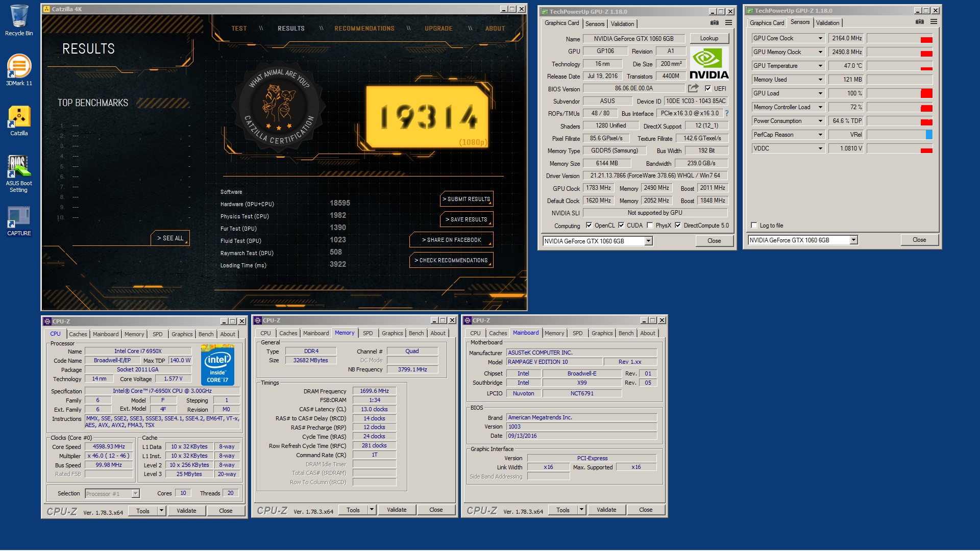Click the 19314 score display
Image resolution: width=980 pixels, height=551 pixels.
click(x=428, y=117)
